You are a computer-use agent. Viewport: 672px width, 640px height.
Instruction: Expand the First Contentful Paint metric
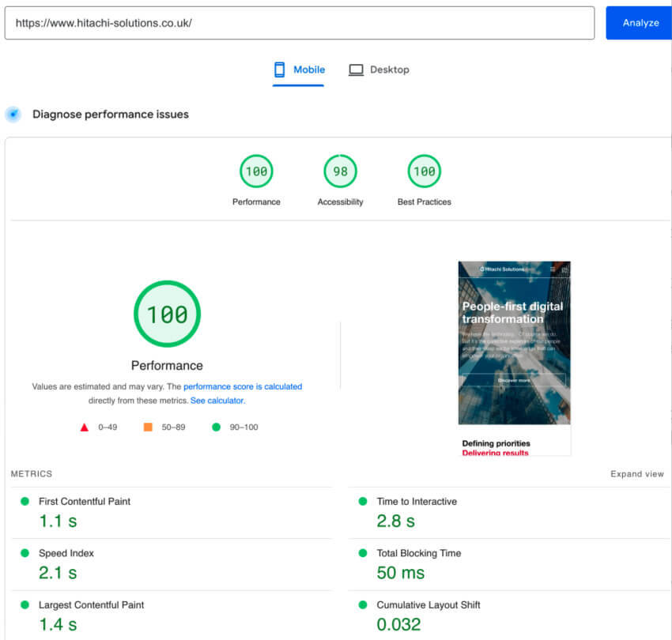tap(85, 502)
